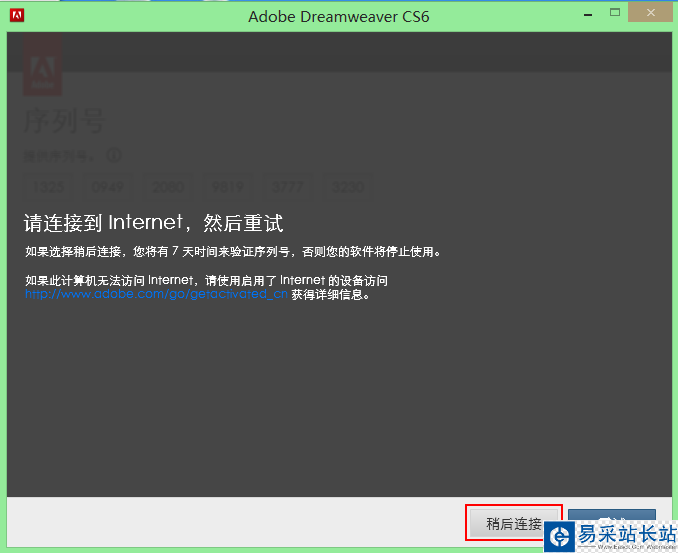Click the dimmed info icon beside serial label
Image resolution: width=678 pixels, height=553 pixels.
[x=114, y=155]
